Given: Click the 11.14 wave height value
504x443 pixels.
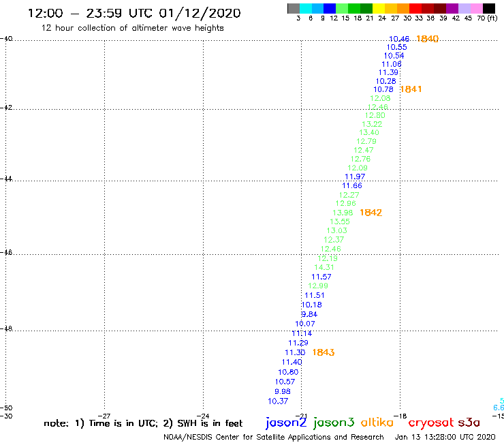Looking at the screenshot, I should [x=302, y=334].
